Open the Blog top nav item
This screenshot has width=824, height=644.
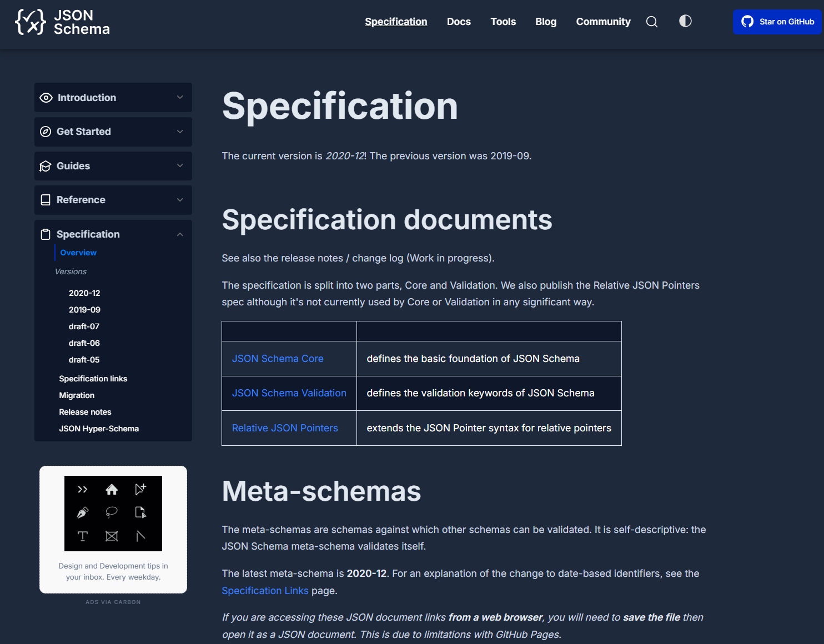[x=546, y=22]
